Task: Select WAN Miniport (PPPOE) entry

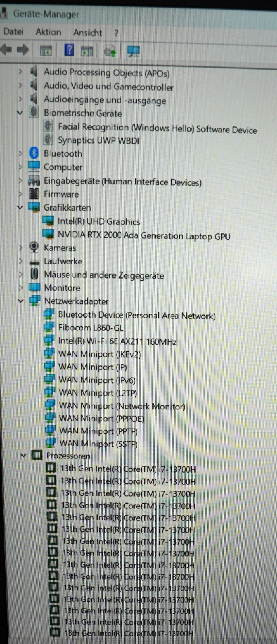Action: (102, 418)
